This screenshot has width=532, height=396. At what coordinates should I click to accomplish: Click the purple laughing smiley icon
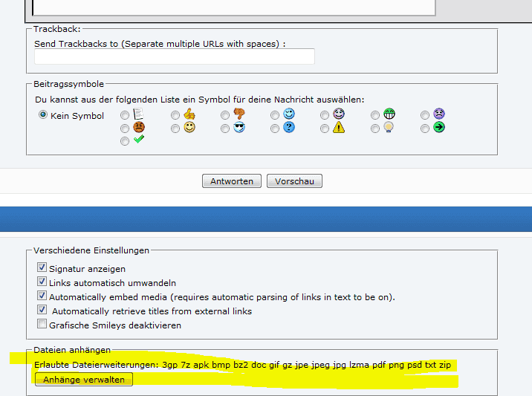click(x=339, y=114)
